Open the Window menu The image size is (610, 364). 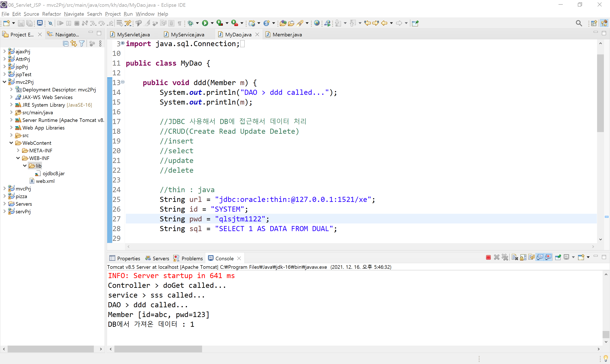pos(145,14)
